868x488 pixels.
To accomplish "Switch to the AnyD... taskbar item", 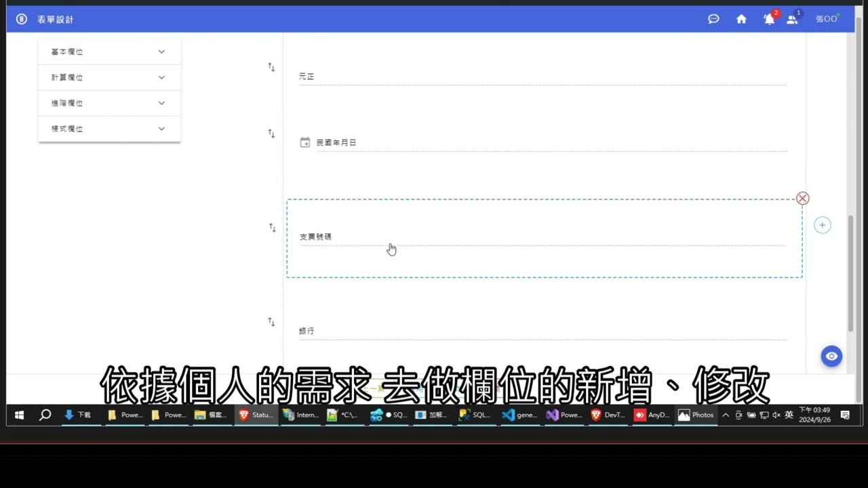I will coord(651,415).
